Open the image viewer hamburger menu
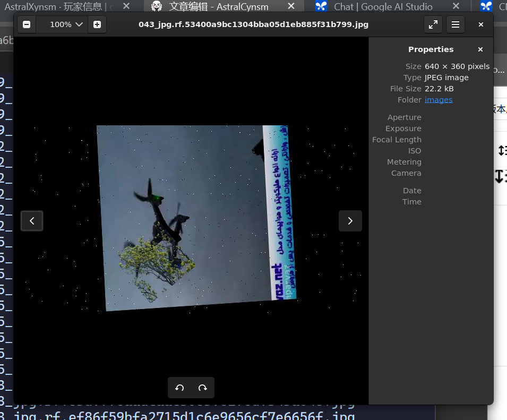 pos(456,25)
